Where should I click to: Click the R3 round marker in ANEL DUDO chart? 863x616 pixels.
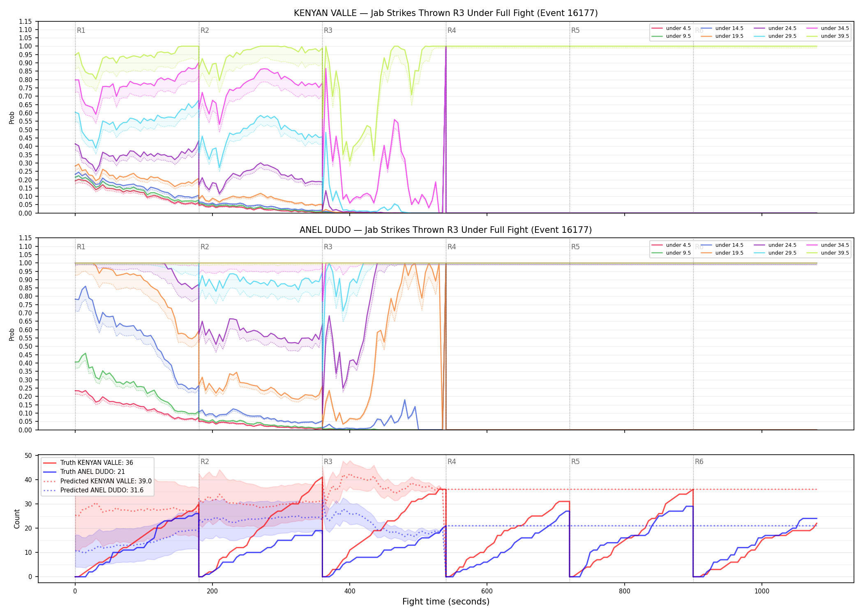[x=328, y=247]
